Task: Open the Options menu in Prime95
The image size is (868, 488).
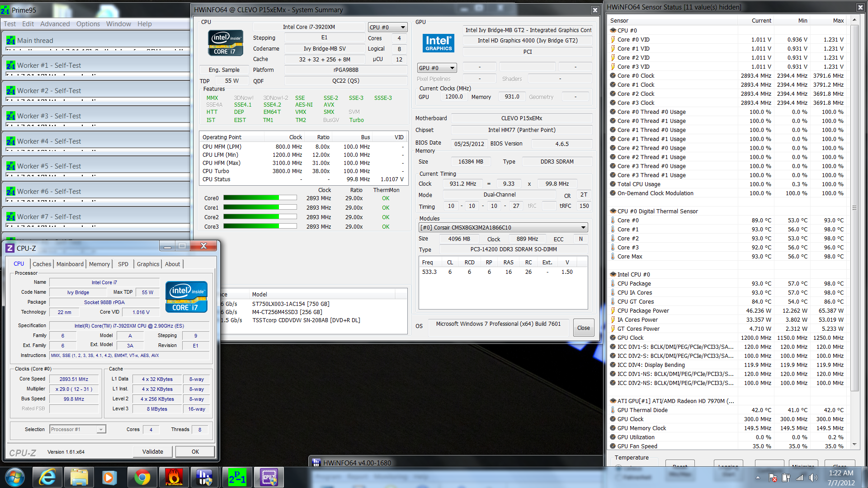Action: point(88,24)
